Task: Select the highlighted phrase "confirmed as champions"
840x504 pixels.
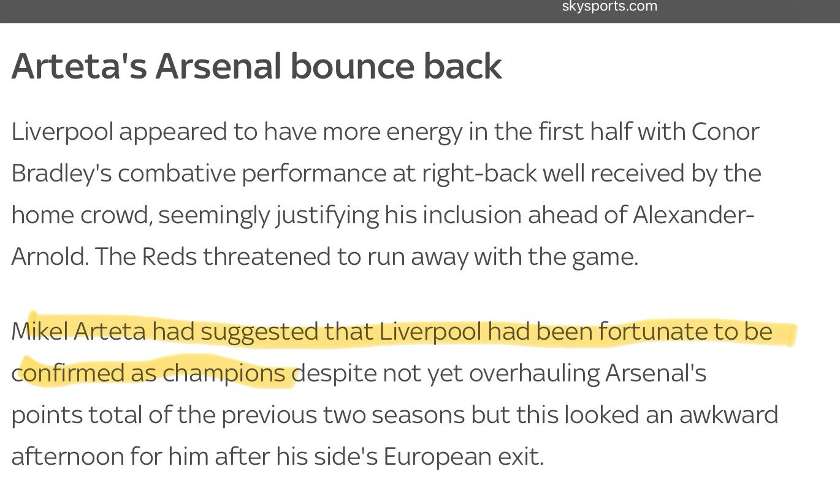Action: coord(148,373)
